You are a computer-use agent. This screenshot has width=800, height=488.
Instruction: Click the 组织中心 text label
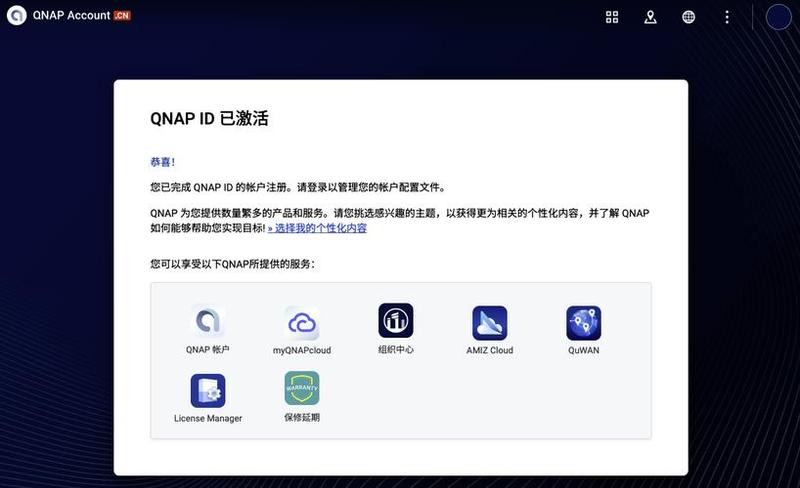(x=396, y=350)
